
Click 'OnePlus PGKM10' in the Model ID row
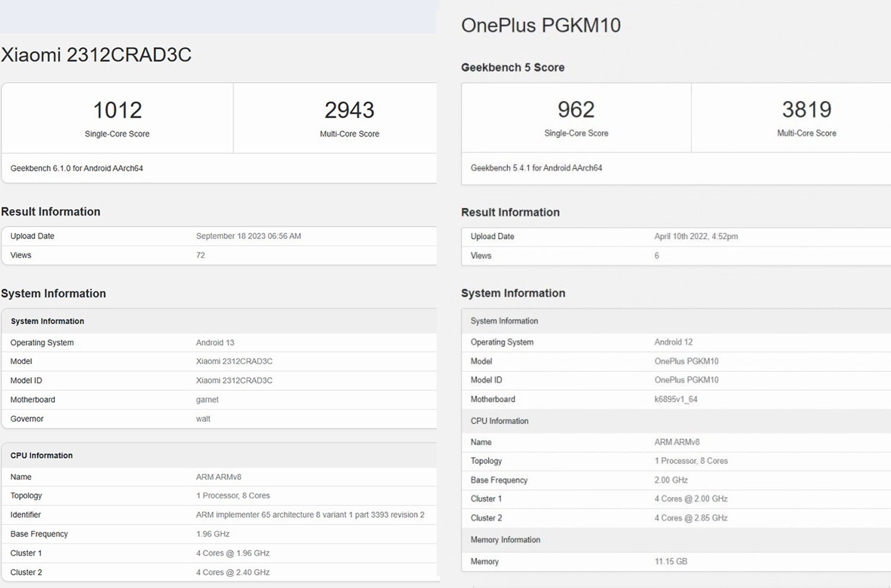(687, 380)
